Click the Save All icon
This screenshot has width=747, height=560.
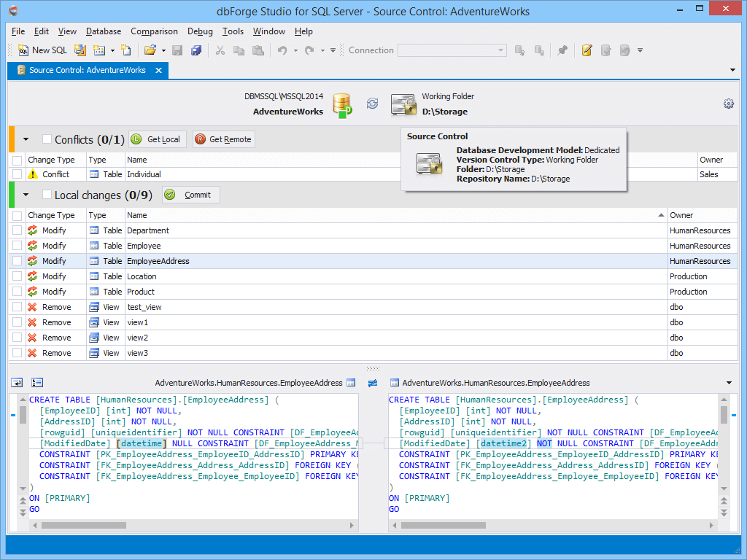coord(196,50)
